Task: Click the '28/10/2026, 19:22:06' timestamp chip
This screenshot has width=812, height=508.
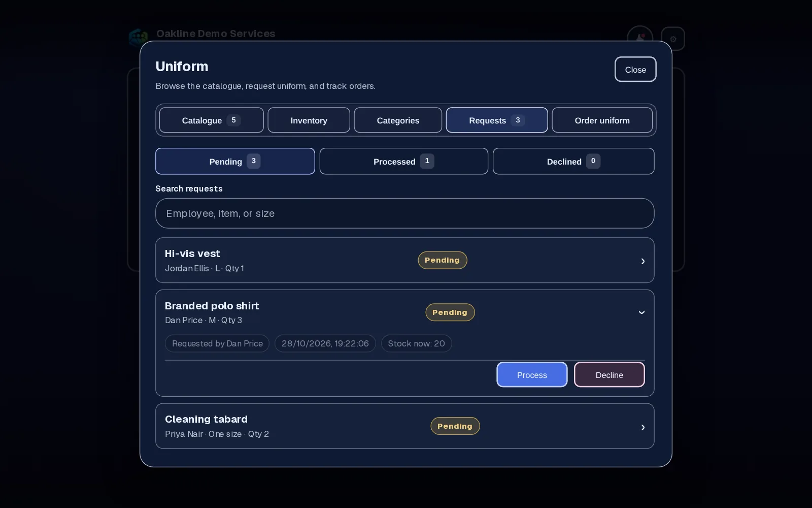Action: coord(325,343)
